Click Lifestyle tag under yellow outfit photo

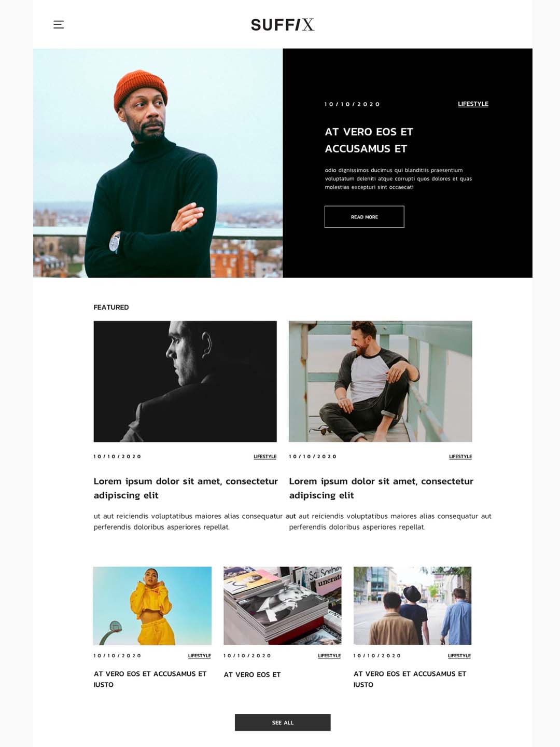(200, 656)
